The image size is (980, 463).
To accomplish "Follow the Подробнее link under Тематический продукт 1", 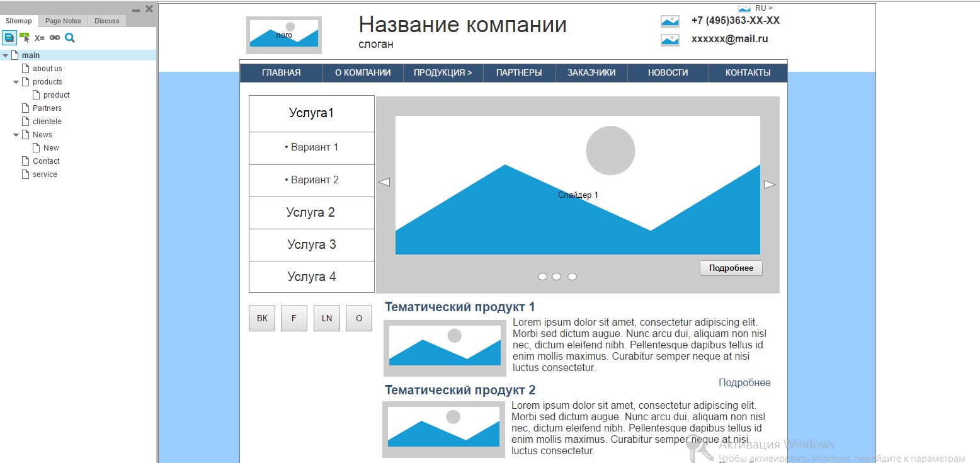I will [744, 383].
